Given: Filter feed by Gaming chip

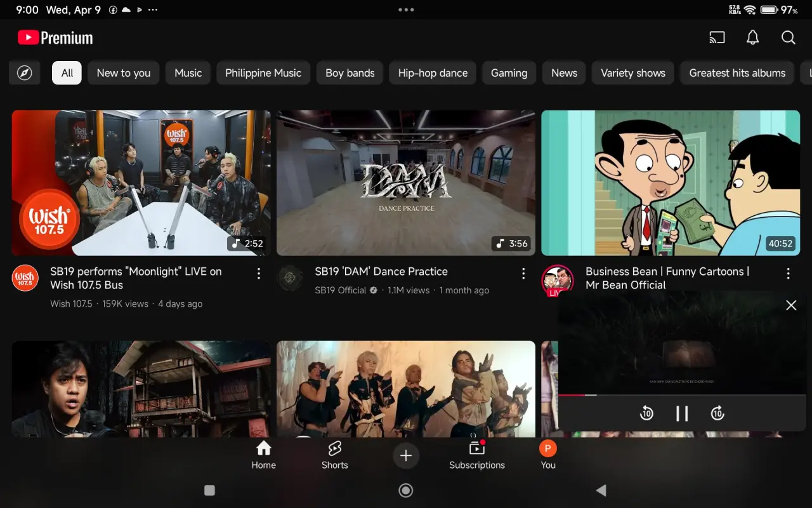Looking at the screenshot, I should tap(509, 73).
